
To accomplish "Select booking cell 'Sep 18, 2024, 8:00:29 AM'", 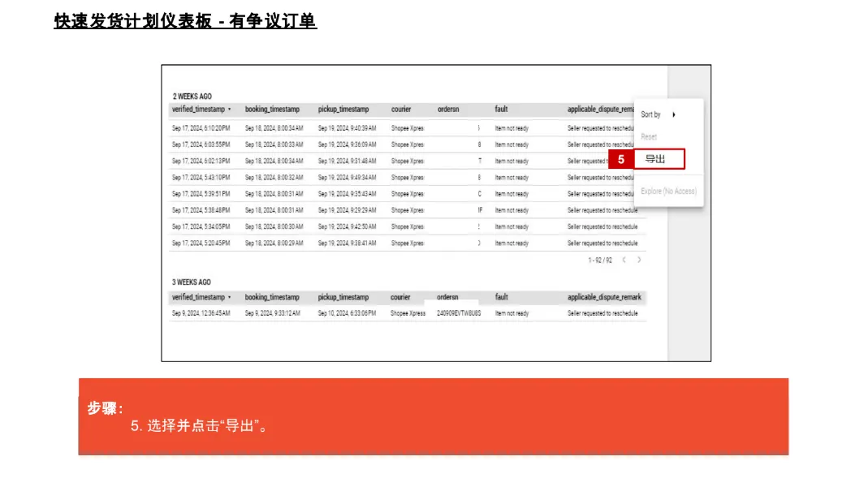I will pos(274,243).
